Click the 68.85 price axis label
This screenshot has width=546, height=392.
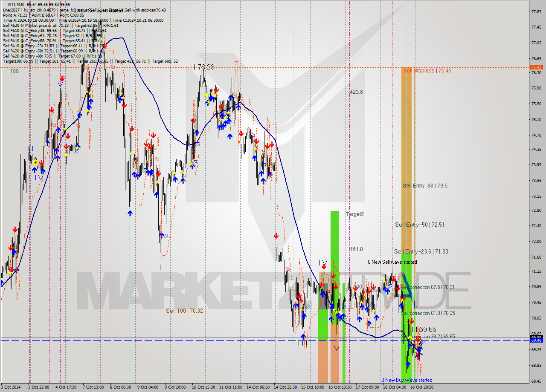click(x=536, y=366)
